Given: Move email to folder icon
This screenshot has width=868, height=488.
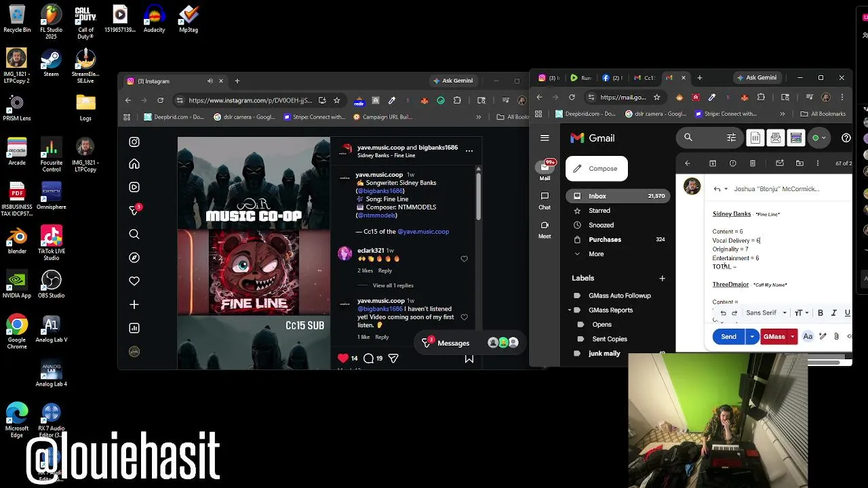Looking at the screenshot, I should (800, 163).
